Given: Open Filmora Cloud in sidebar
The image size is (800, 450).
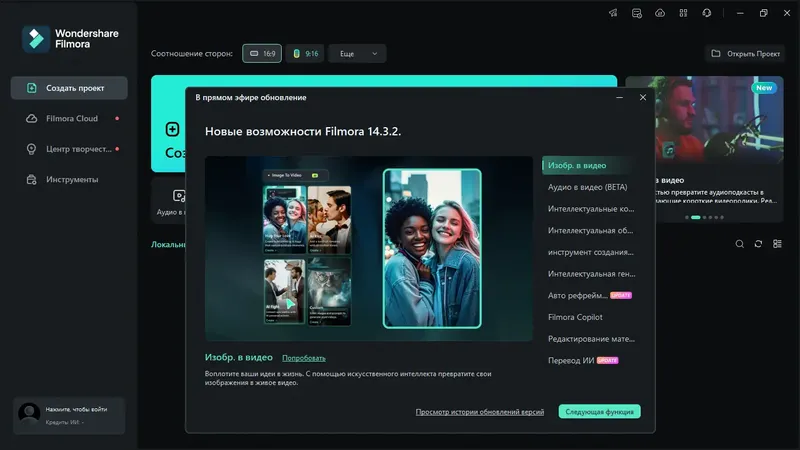Looking at the screenshot, I should pos(69,118).
